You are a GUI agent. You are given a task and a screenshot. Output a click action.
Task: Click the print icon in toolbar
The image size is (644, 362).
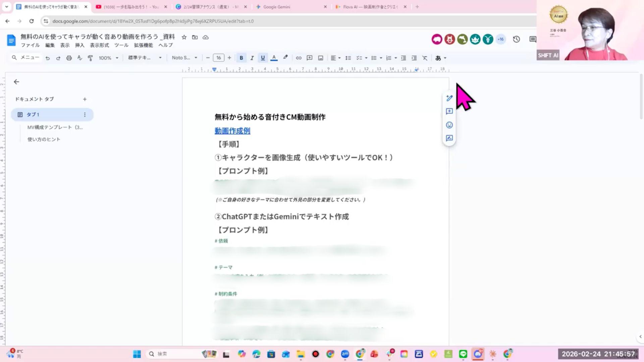point(69,58)
